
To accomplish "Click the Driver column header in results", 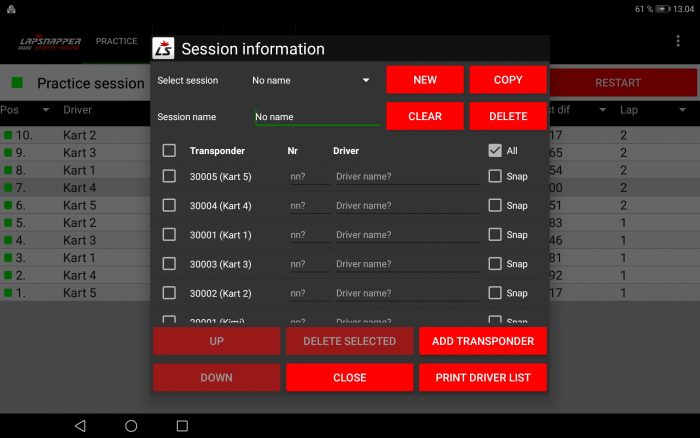I will [x=77, y=110].
